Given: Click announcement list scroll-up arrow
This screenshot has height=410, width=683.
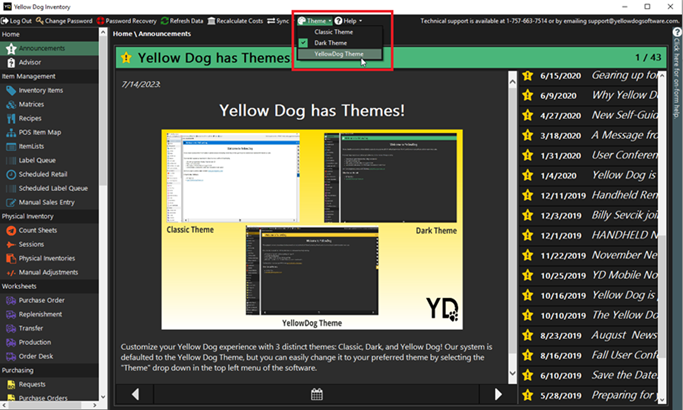Looking at the screenshot, I should coord(662,75).
